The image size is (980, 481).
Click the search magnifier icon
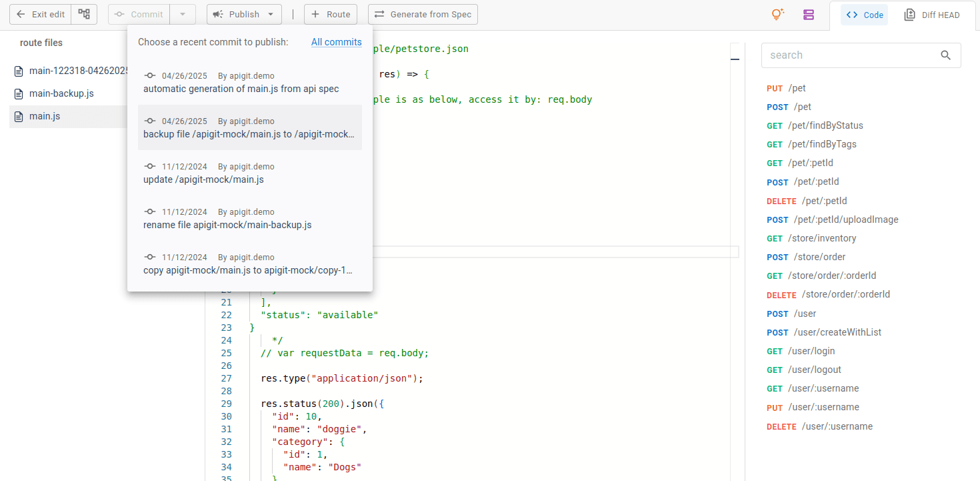(945, 55)
